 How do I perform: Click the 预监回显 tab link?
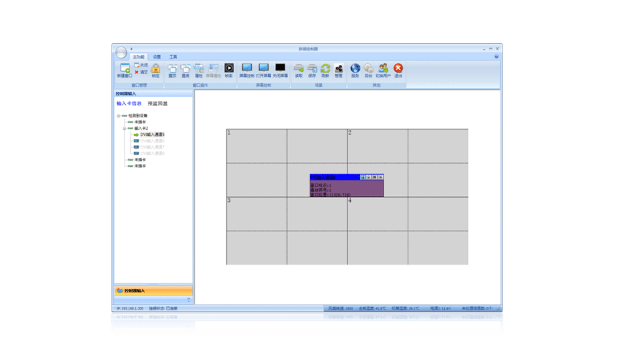click(158, 104)
